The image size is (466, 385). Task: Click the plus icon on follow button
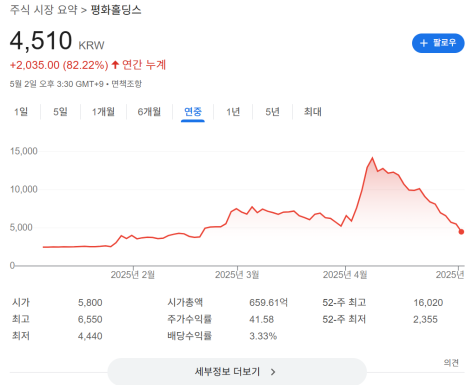pyautogui.click(x=423, y=43)
